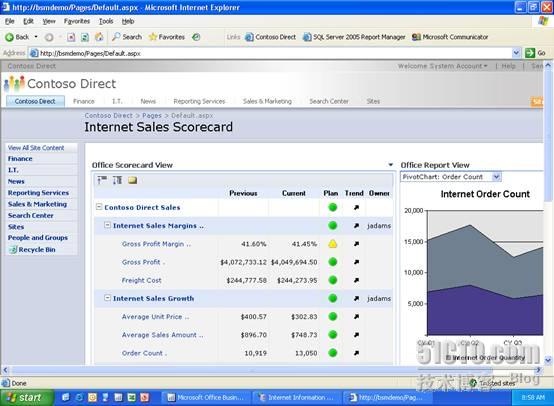Click green Plan indicator for Freight Cost
554x406 pixels.
[x=332, y=280]
